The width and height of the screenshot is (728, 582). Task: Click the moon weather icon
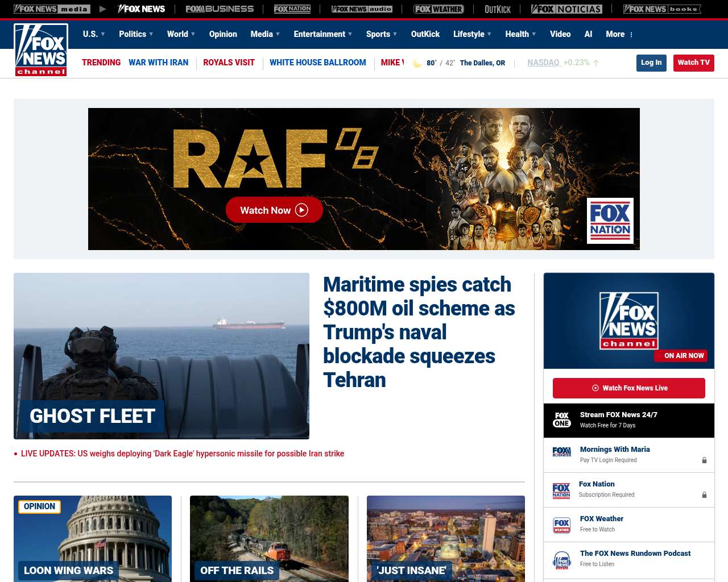pos(417,63)
